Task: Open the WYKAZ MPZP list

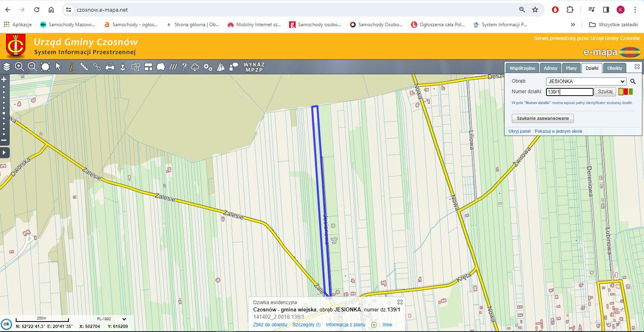Action: tap(254, 67)
